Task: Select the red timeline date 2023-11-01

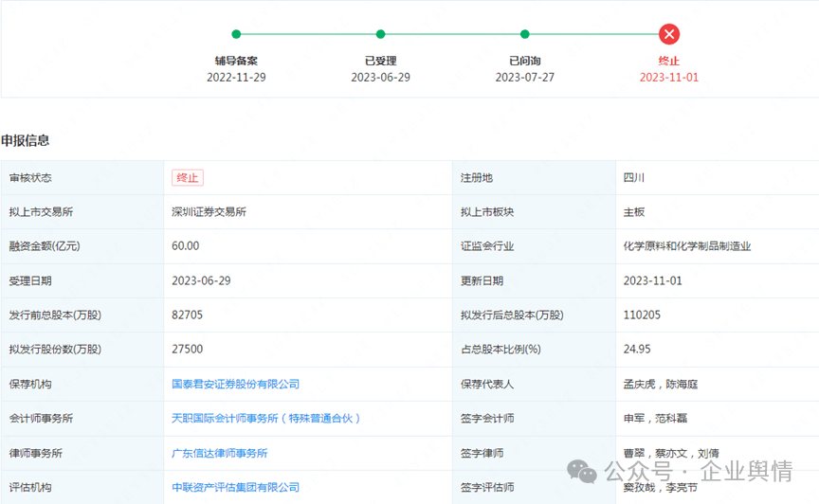Action: [668, 78]
